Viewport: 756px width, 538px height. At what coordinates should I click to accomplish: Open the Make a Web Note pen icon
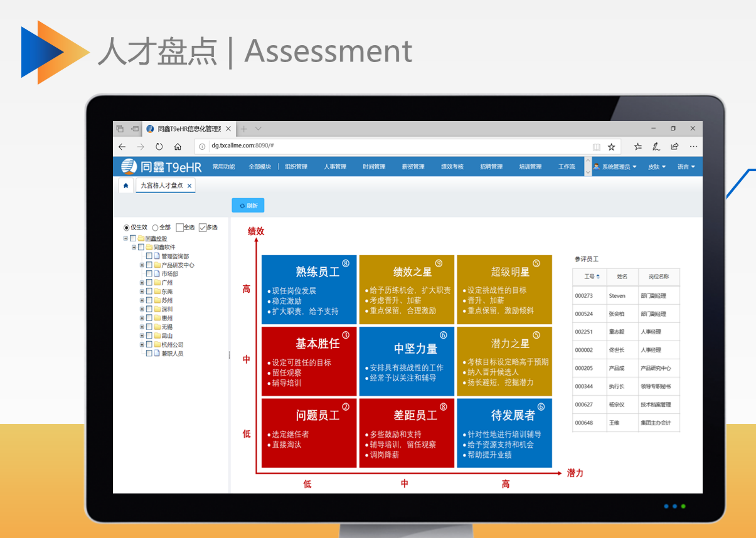coord(656,146)
